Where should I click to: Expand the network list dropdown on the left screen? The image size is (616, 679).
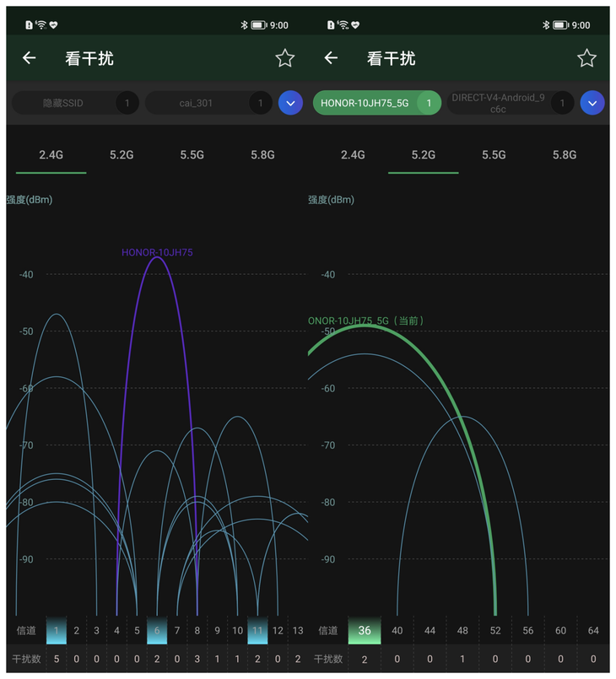click(x=290, y=103)
